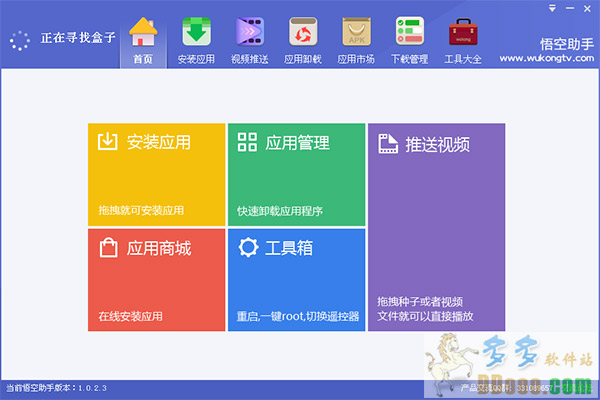Click the shopping bag icon in 应用商城

click(x=108, y=248)
